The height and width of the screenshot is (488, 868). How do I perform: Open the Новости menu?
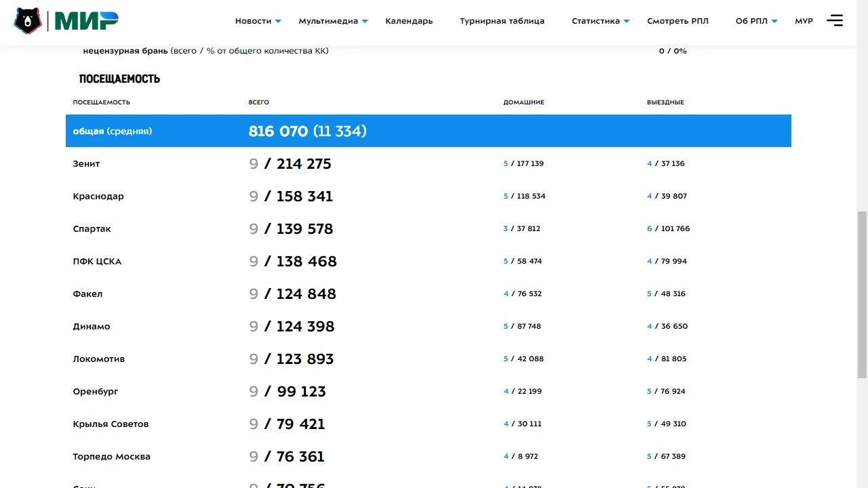point(253,21)
